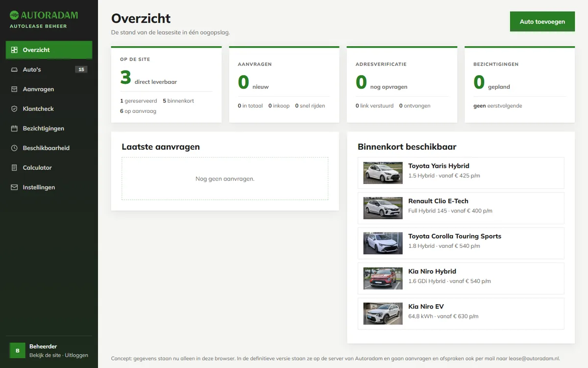Click the car icon next to Auto's

pos(14,70)
